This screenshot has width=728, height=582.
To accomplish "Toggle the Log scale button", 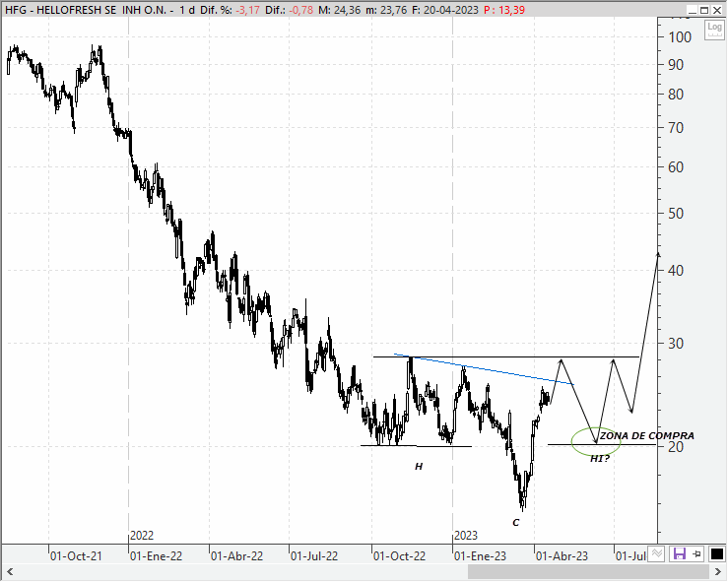I will [715, 31].
